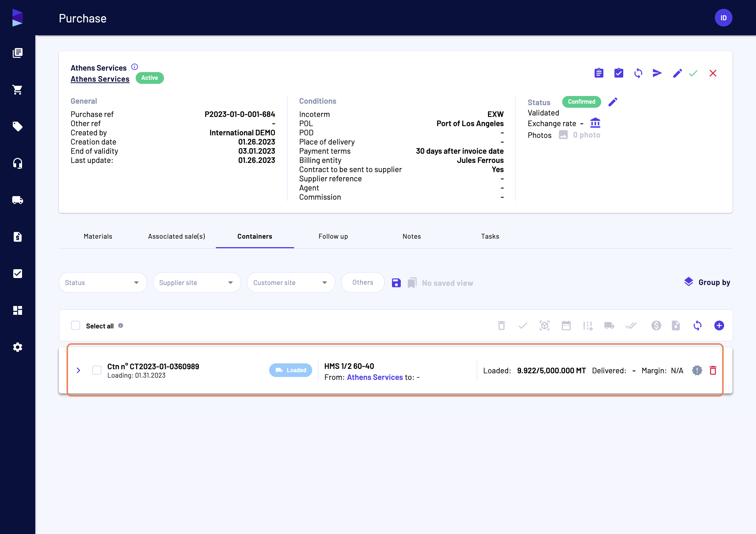Click the pencil edit icon in header
756x534 pixels.
point(677,73)
